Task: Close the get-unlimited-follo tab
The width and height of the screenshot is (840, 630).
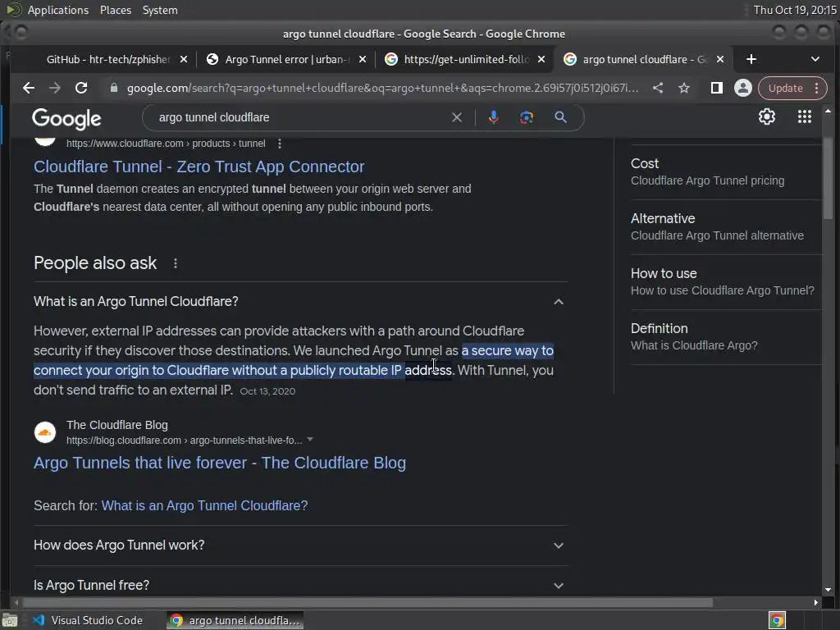Action: point(541,59)
